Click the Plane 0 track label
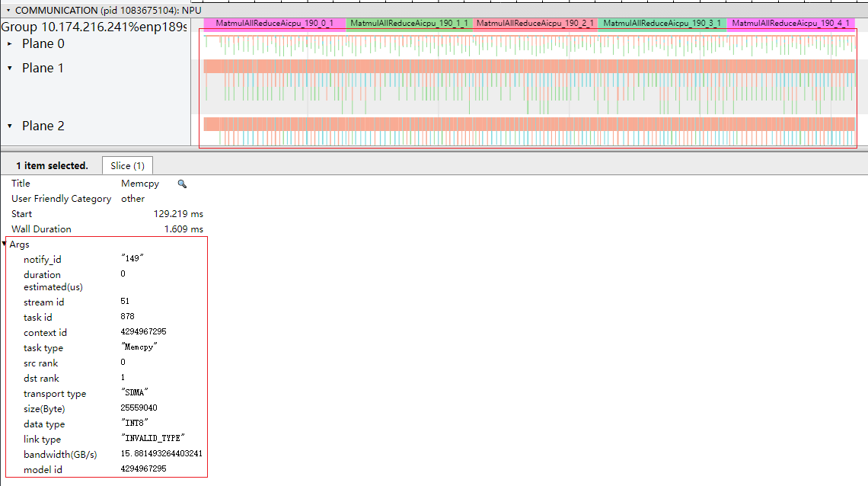Viewport: 868px width, 486px height. [x=43, y=43]
